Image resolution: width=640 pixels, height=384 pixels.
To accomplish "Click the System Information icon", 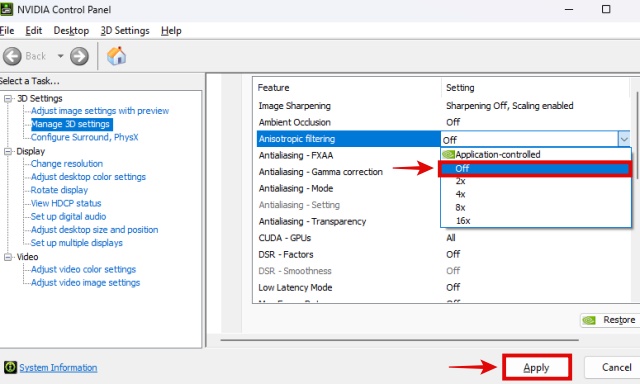I will [x=10, y=367].
